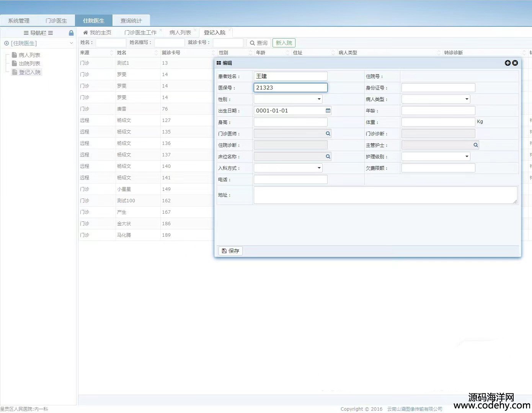Viewport: 532px width, 413px height.
Task: Click the 患者姓名 input containing 王建
Action: pos(290,76)
